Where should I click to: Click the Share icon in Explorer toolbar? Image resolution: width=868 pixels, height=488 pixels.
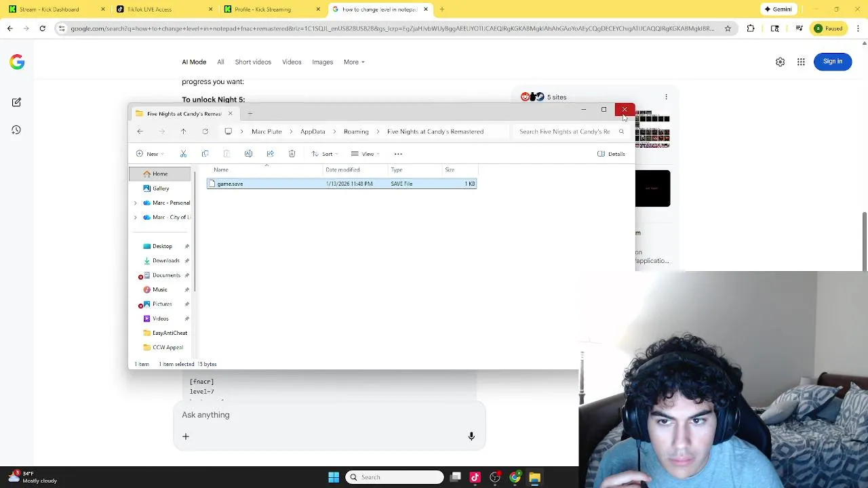coord(270,154)
